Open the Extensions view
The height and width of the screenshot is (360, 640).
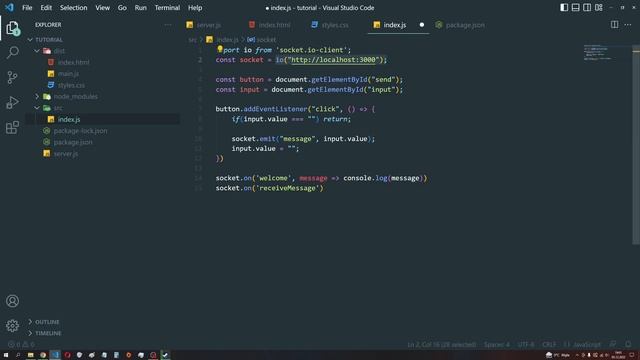pos(13,127)
